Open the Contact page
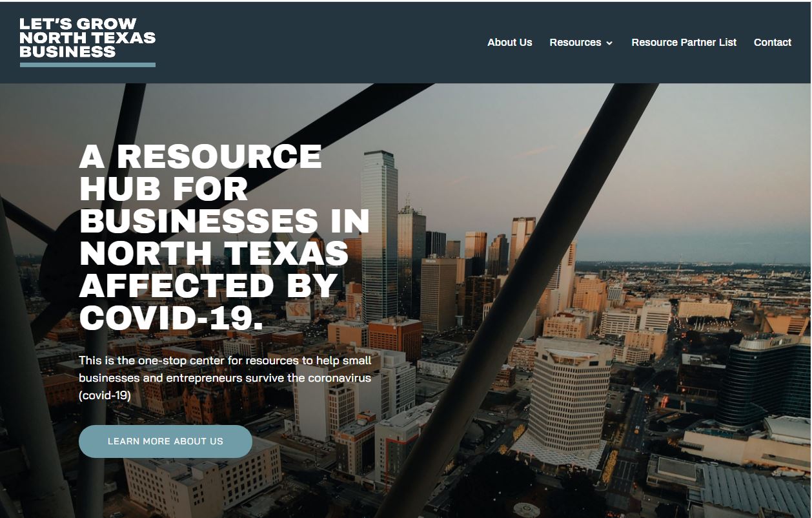 tap(773, 43)
